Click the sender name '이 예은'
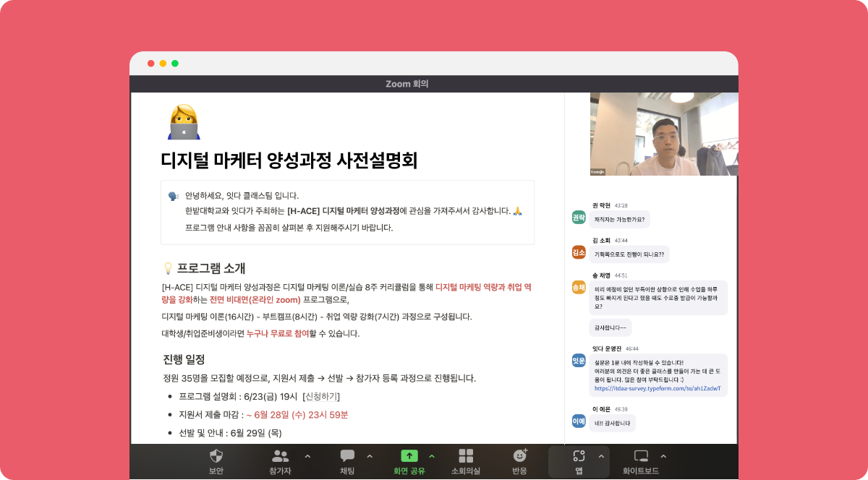This screenshot has width=868, height=480. [x=602, y=409]
